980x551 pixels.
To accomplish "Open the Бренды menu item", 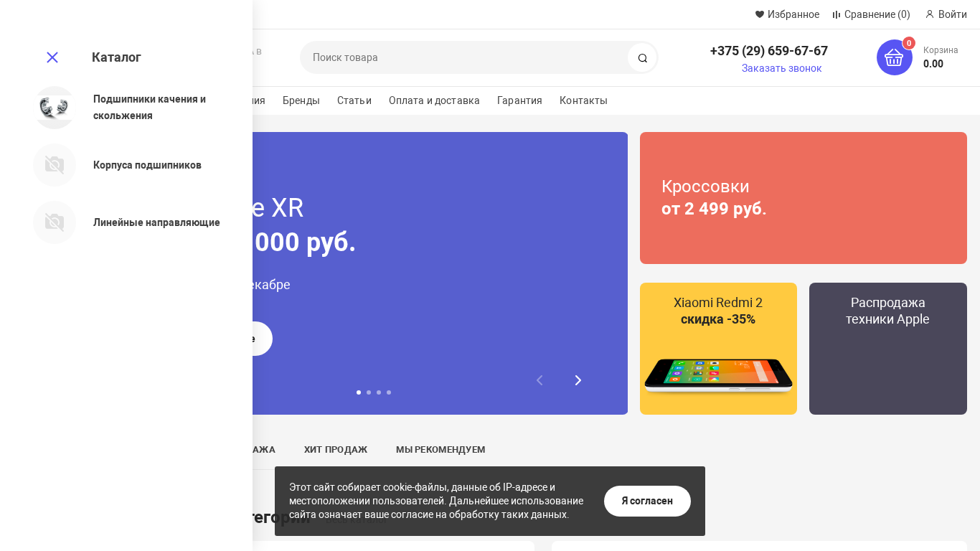I will (x=301, y=100).
